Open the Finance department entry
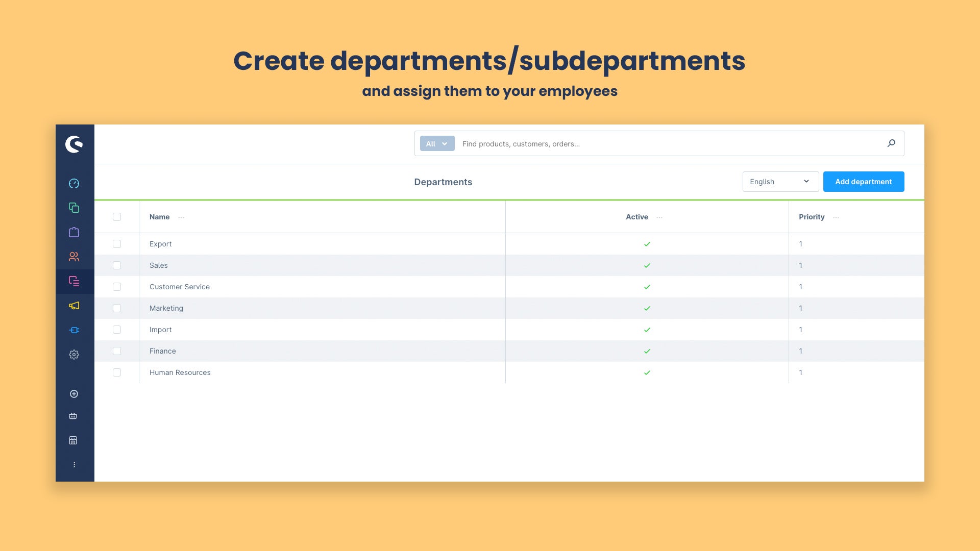 (x=163, y=351)
